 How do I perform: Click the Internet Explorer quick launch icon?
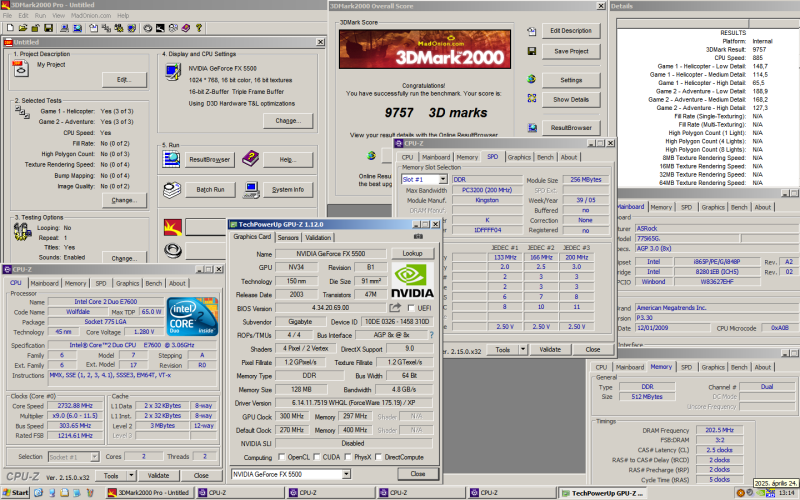[x=38, y=492]
